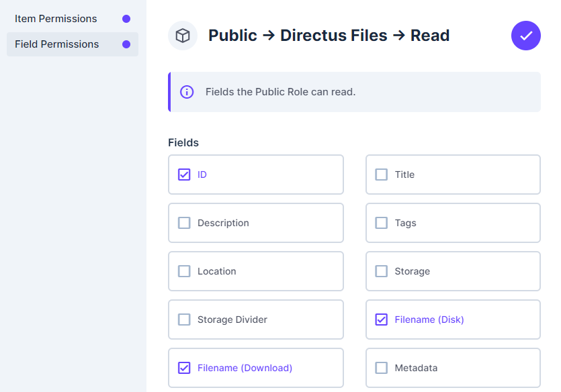
Task: Click the 'Fields the Public Role can read' notice
Action: click(x=354, y=92)
